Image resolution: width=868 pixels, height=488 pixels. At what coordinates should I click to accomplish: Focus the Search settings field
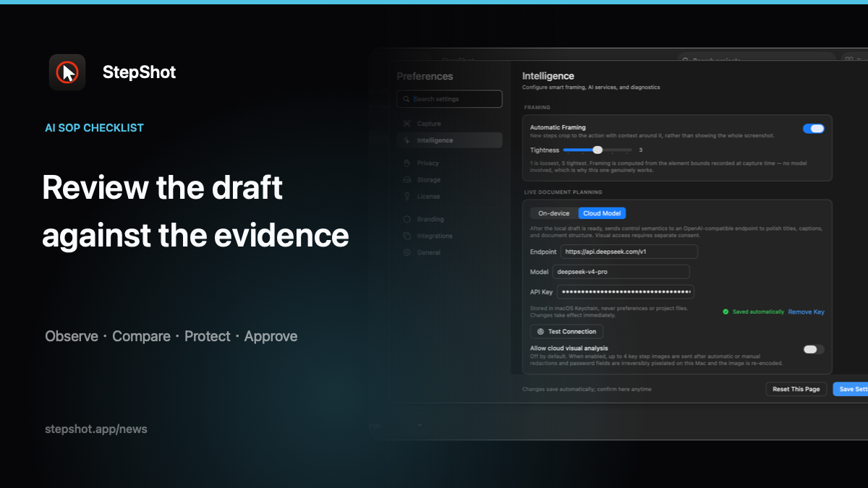(x=449, y=99)
